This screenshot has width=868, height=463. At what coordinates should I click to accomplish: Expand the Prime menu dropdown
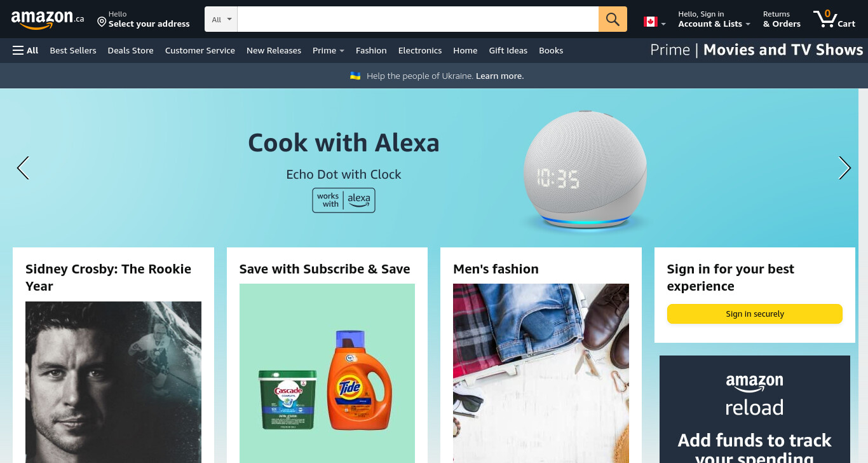pos(329,50)
